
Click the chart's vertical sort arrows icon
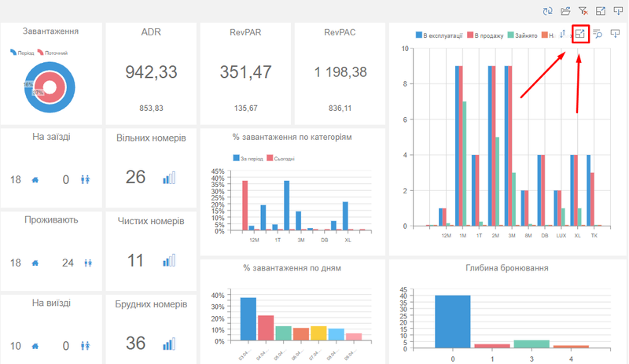561,34
